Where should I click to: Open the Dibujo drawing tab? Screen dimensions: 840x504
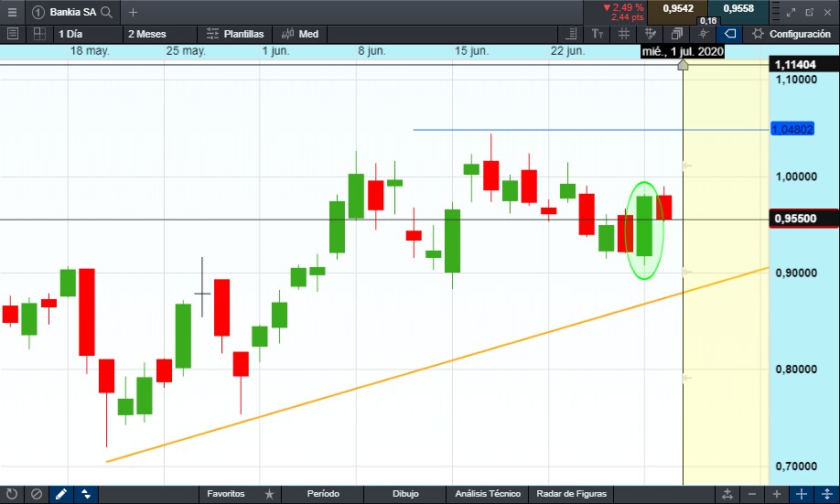pos(405,494)
